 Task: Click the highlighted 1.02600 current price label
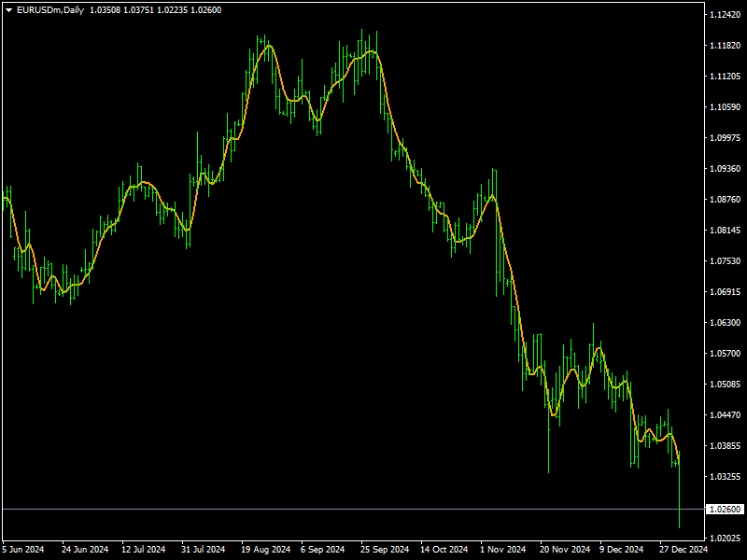(x=726, y=510)
